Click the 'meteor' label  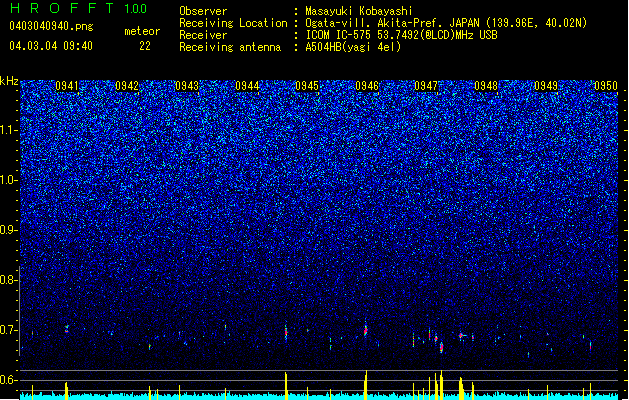click(142, 31)
